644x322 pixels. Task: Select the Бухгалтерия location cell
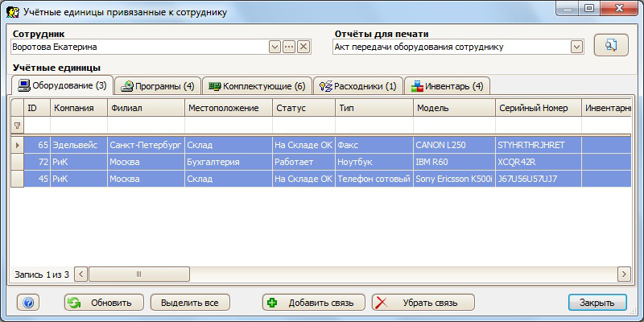229,163
